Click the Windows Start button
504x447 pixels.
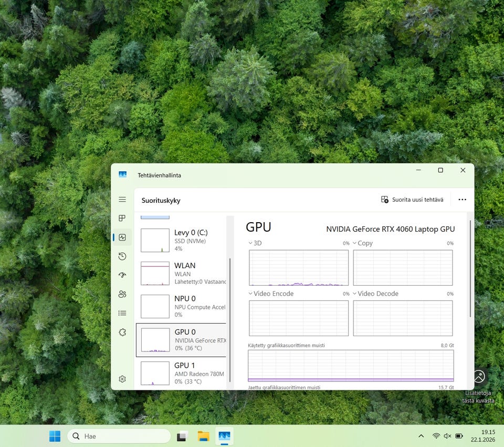55,436
